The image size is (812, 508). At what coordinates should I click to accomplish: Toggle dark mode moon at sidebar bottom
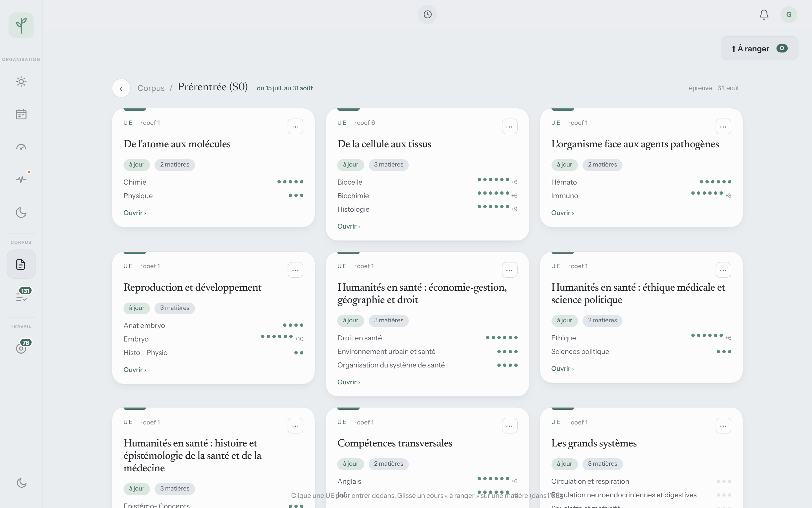coord(21,483)
